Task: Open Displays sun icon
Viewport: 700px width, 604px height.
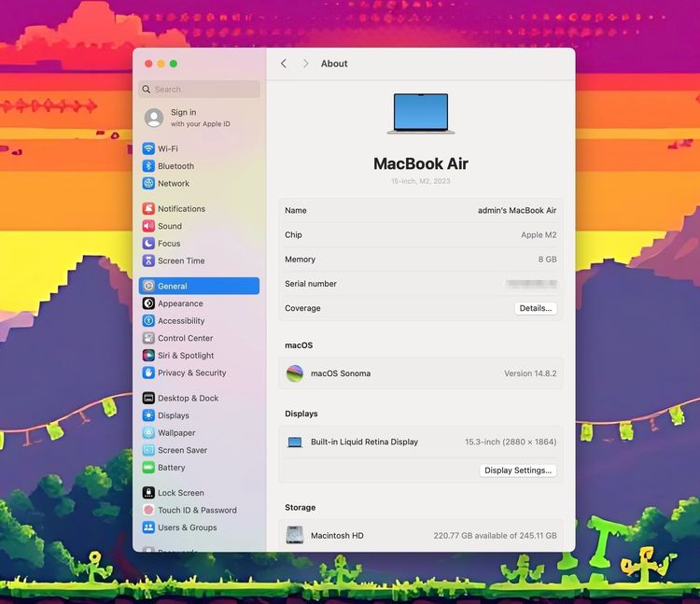Action: point(148,415)
